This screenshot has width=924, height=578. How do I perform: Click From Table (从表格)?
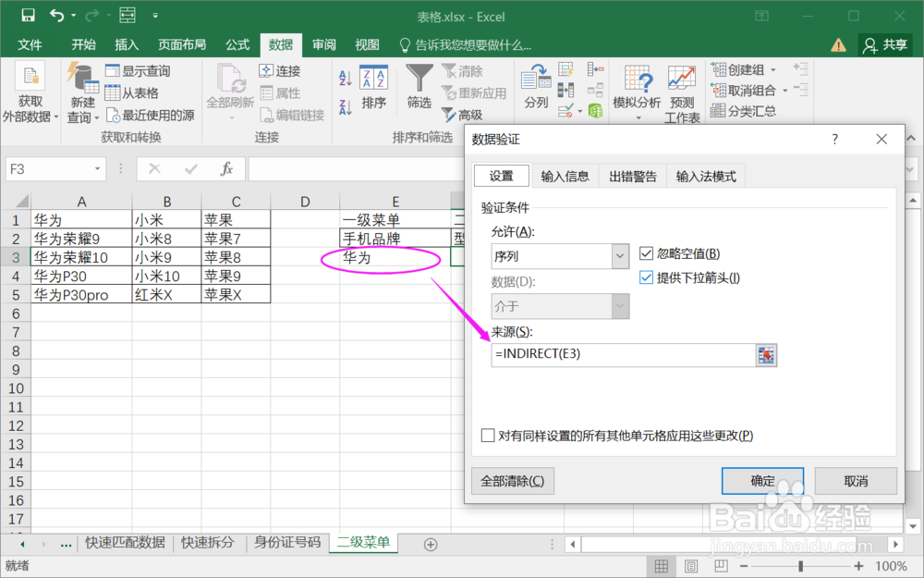132,92
